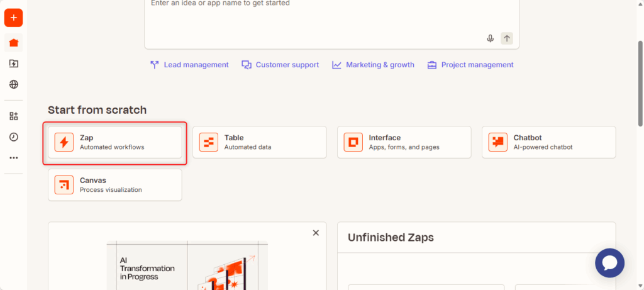Screen dimensions: 644x290
Task: Create a new Table
Action: tap(259, 142)
